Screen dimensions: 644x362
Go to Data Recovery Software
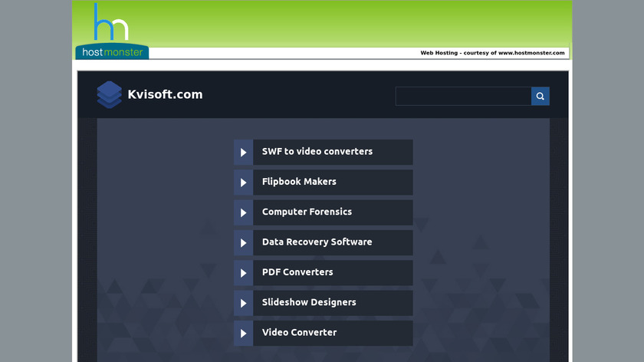click(x=317, y=242)
